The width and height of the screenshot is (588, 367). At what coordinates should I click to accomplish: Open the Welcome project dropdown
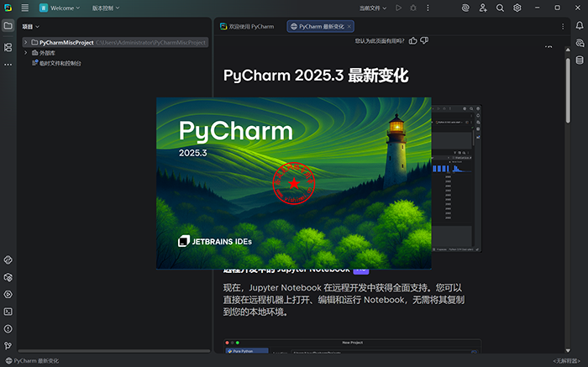coord(60,8)
